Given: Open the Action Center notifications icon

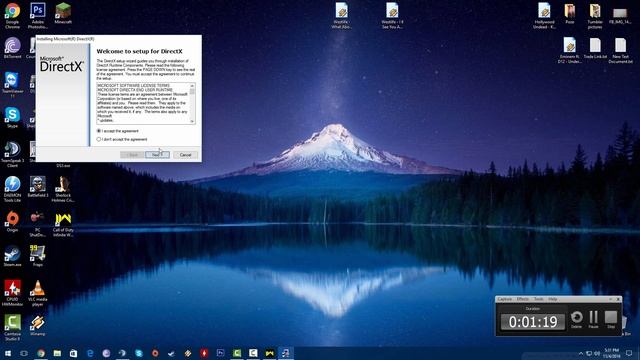Looking at the screenshot, I should [629, 353].
